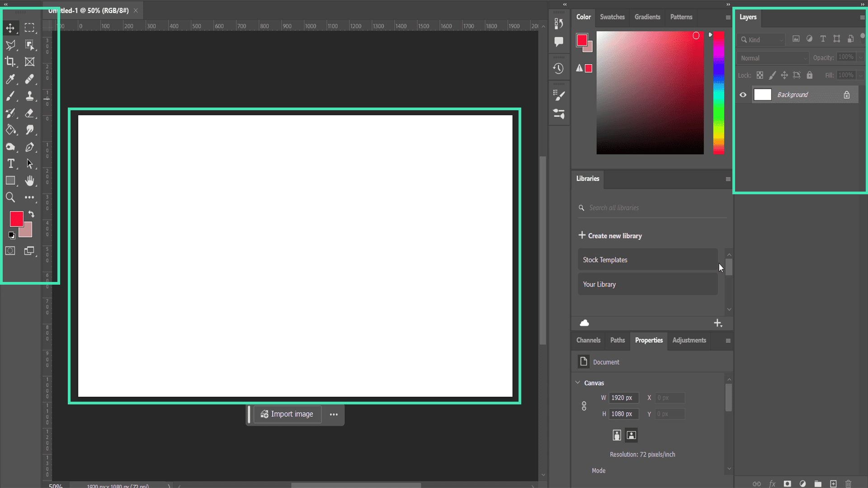This screenshot has height=488, width=868.
Task: Select the Pen tool
Action: [x=29, y=147]
